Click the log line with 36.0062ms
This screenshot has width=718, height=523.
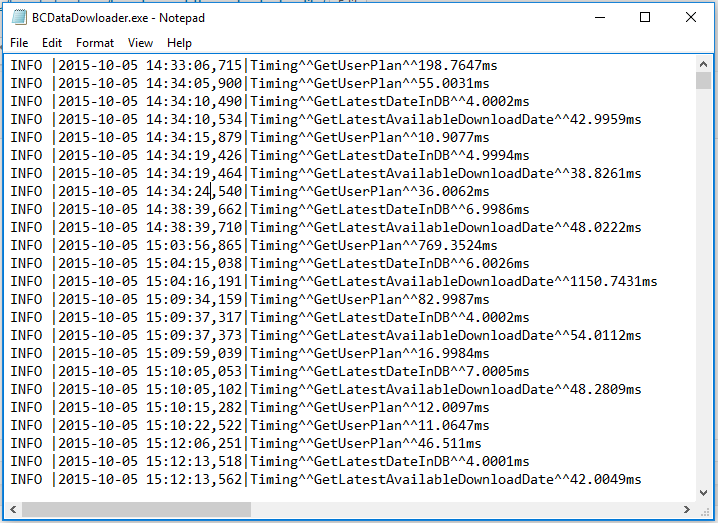250,191
